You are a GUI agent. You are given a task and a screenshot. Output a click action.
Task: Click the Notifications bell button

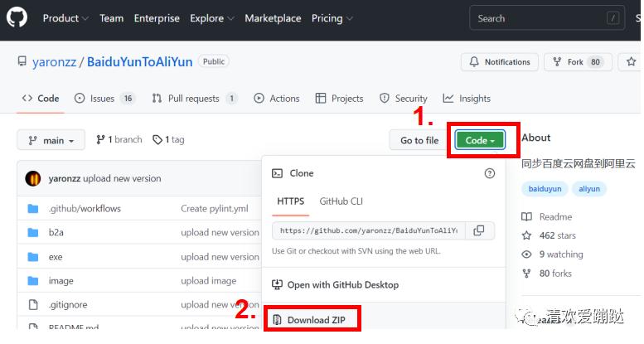500,62
